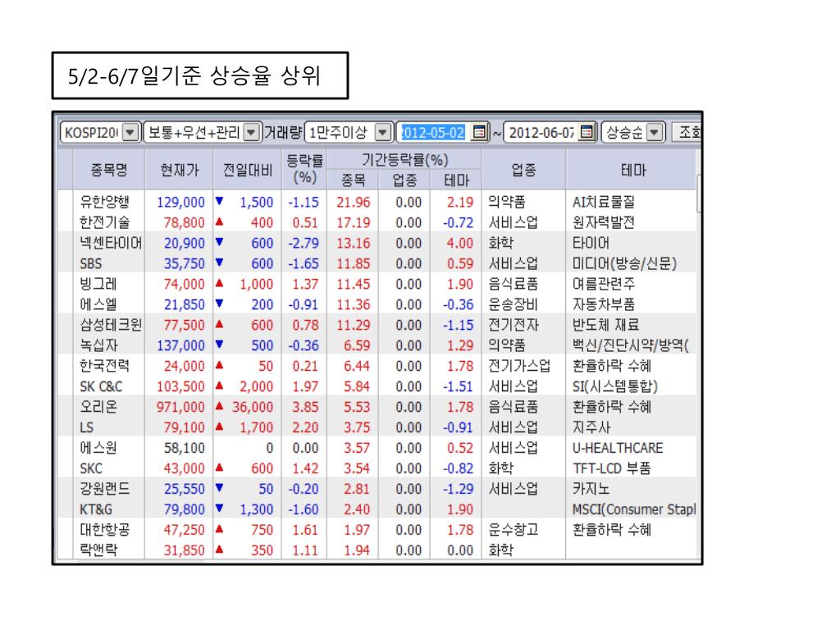Click the 3.85 daily change percent
This screenshot has width=840, height=630.
(305, 407)
